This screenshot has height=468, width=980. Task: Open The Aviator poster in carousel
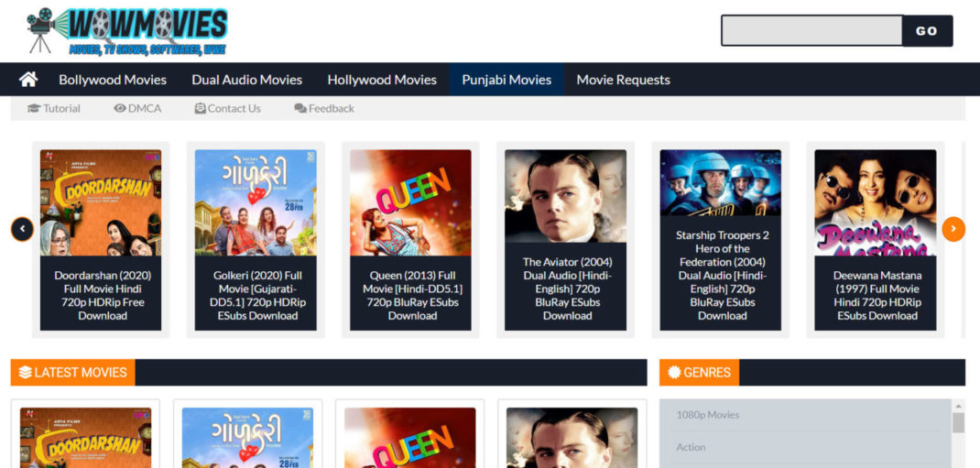[566, 196]
